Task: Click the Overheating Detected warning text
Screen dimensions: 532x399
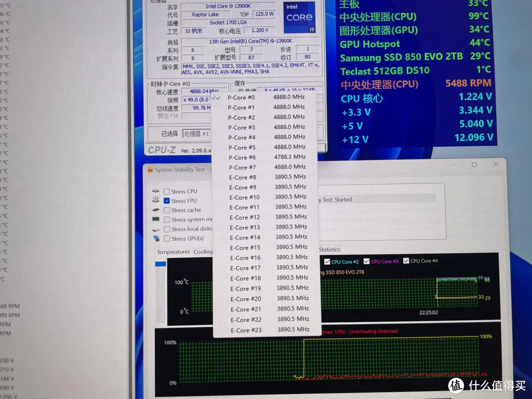Action: click(x=360, y=332)
